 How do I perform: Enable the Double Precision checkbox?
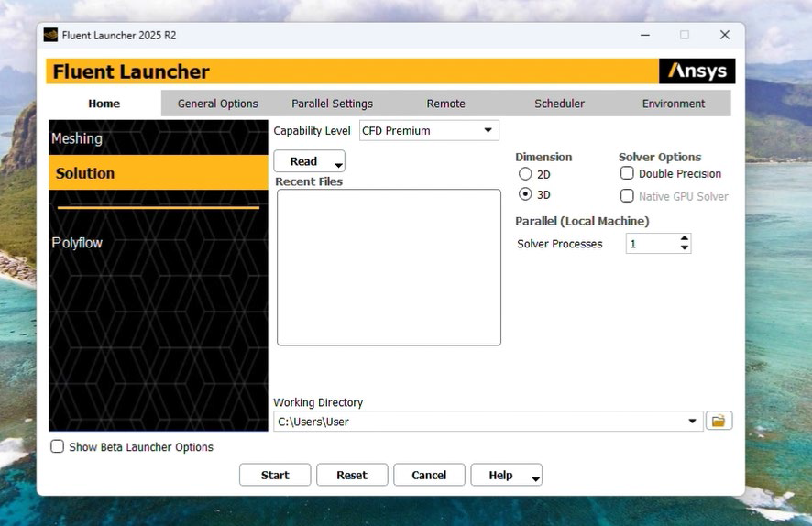click(x=628, y=173)
